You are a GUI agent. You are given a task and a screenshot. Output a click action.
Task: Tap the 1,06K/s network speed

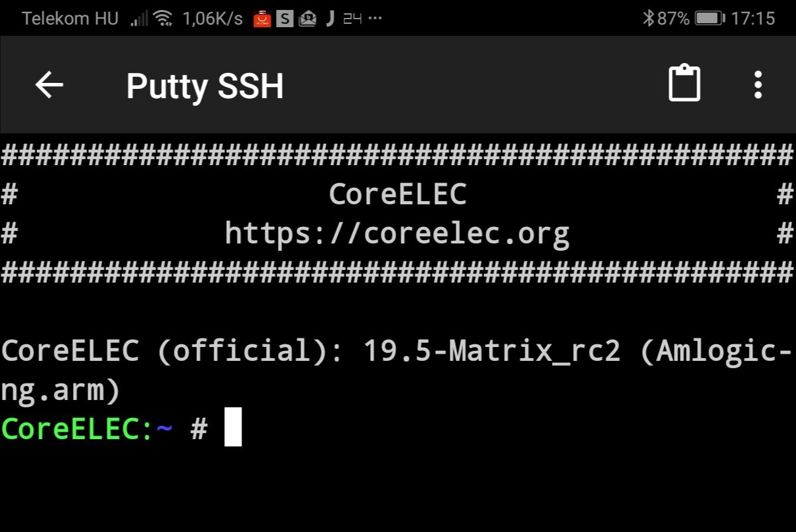(x=213, y=19)
